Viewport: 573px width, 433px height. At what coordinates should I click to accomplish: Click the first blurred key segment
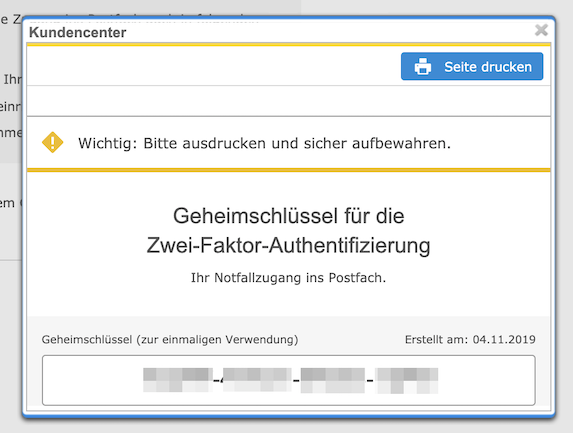[x=178, y=380]
